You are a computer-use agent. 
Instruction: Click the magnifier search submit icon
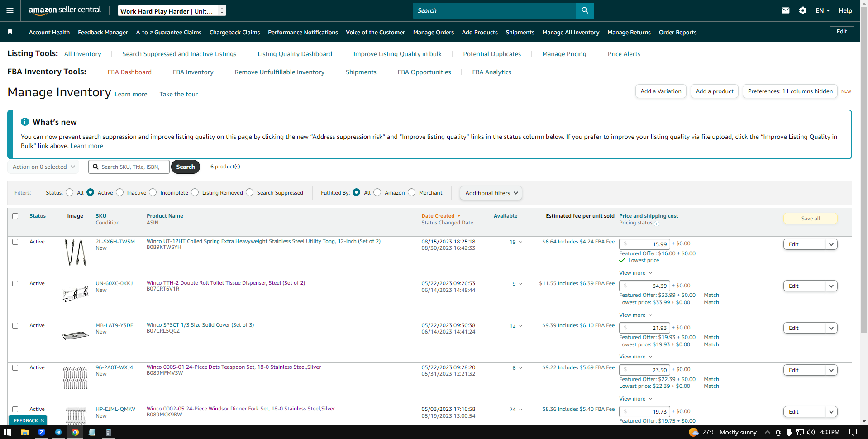point(585,10)
